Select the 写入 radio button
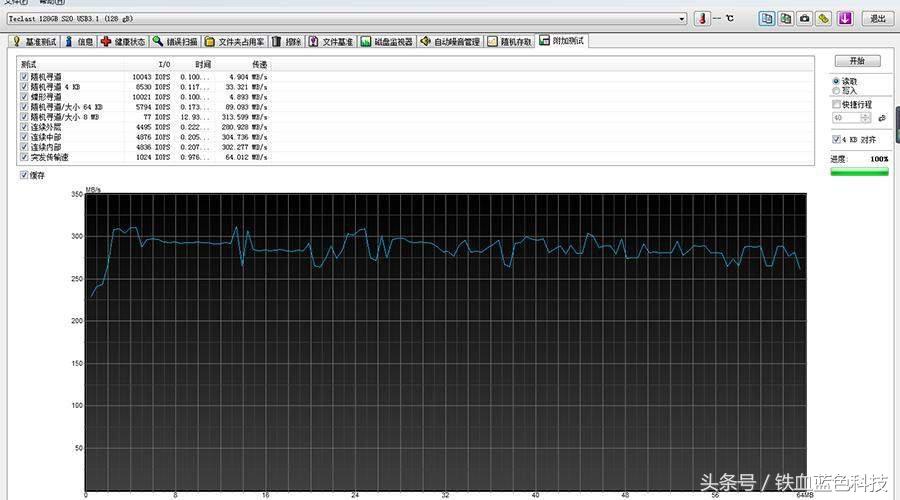The width and height of the screenshot is (900, 500). (837, 90)
